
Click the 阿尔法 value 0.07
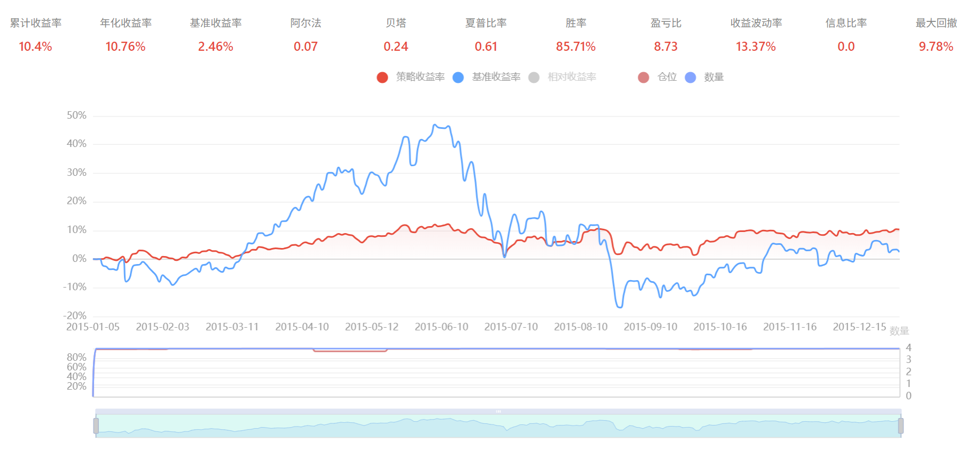(305, 47)
